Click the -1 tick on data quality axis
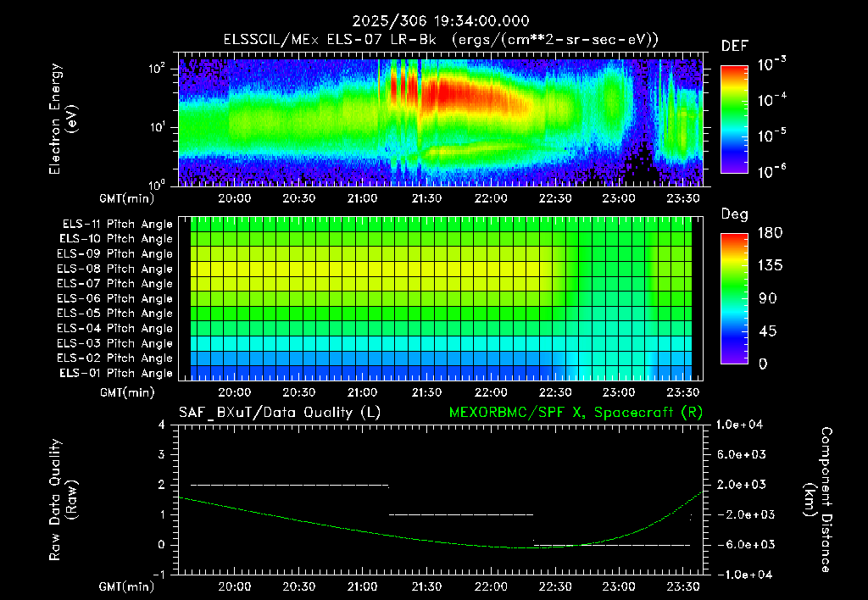This screenshot has height=600, width=868. pyautogui.click(x=159, y=575)
